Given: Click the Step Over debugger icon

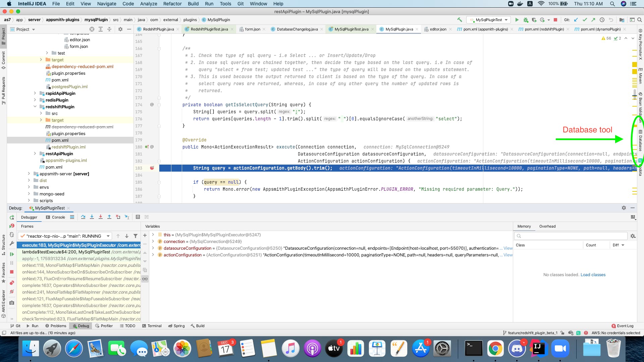Looking at the screenshot, I should (x=83, y=217).
